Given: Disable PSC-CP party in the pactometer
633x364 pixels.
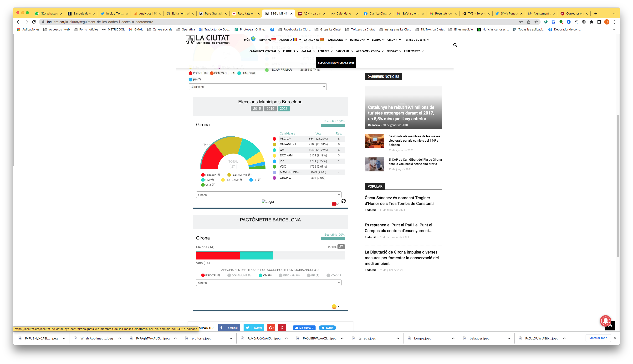Looking at the screenshot, I should pyautogui.click(x=210, y=275).
